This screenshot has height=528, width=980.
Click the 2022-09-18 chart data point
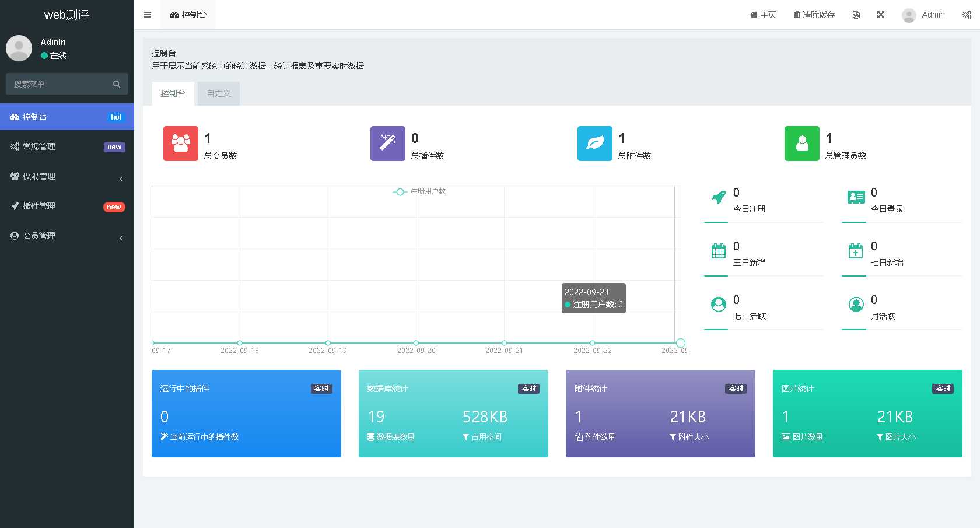[240, 343]
